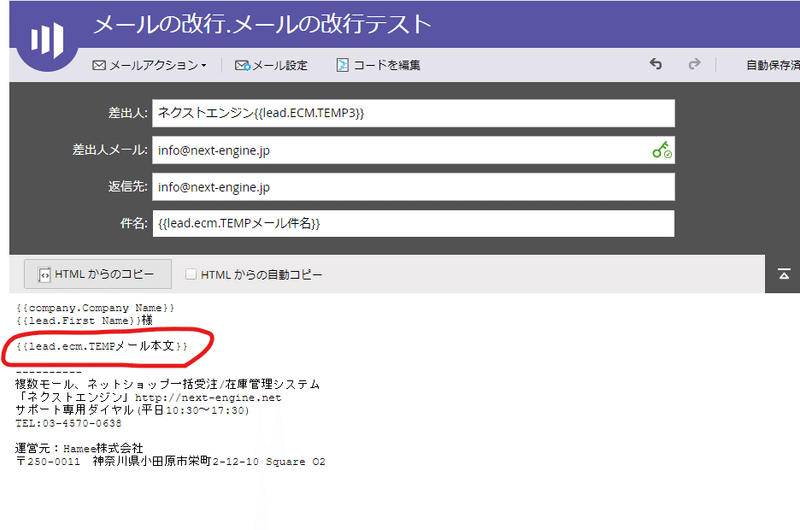800x530 pixels.
Task: Click the {{lead.ecm.TEMPメール本文}} token
Action: tap(102, 346)
